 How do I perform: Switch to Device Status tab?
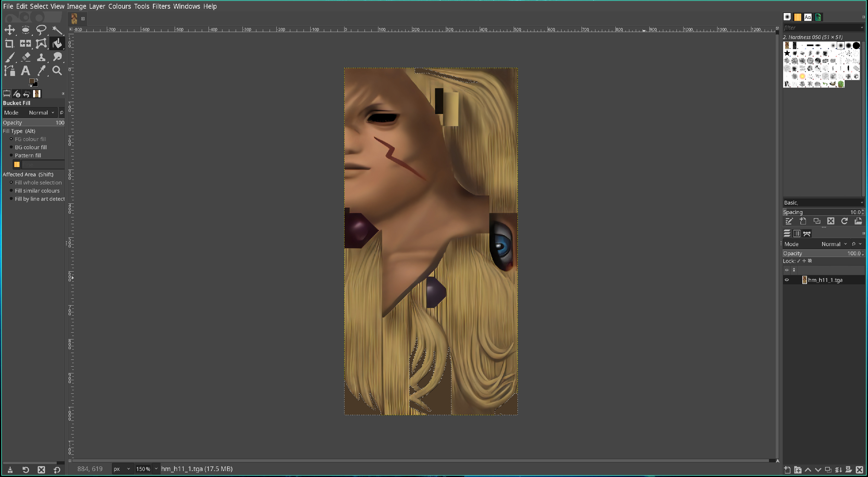point(17,94)
